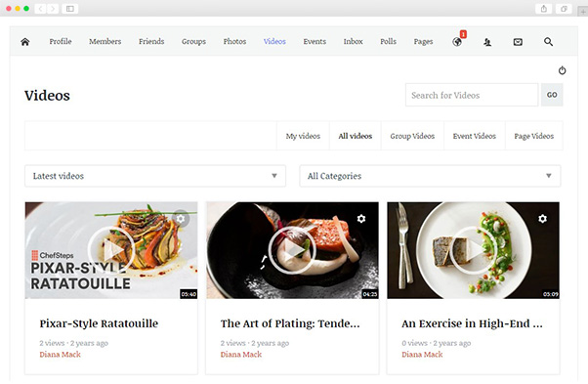Open gear settings on Pixar-Style Ratatouille video
The height and width of the screenshot is (384, 588).
click(x=181, y=219)
